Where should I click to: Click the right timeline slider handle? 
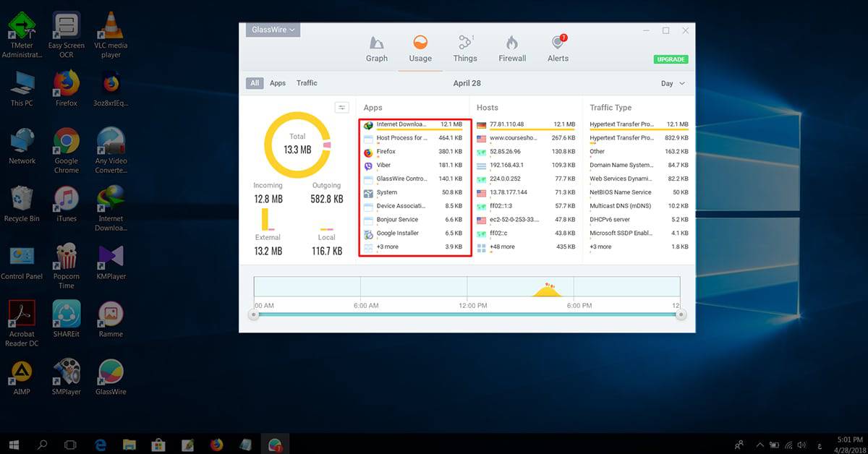click(x=680, y=314)
